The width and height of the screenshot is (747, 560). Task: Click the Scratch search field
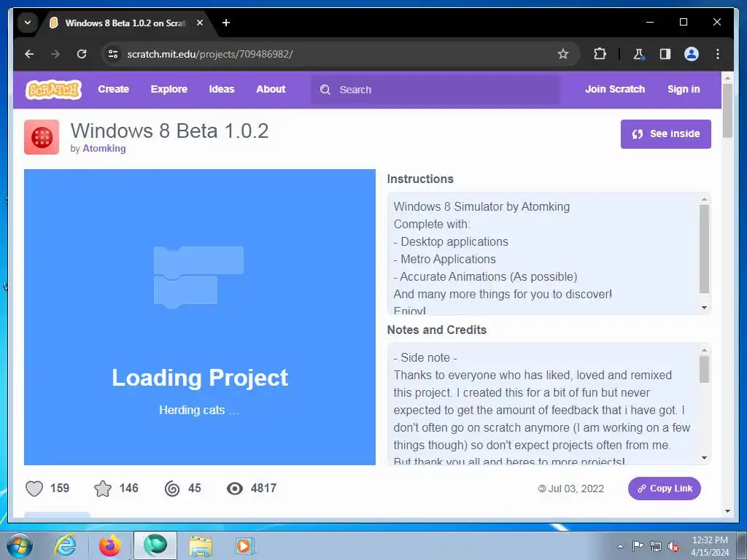[436, 90]
